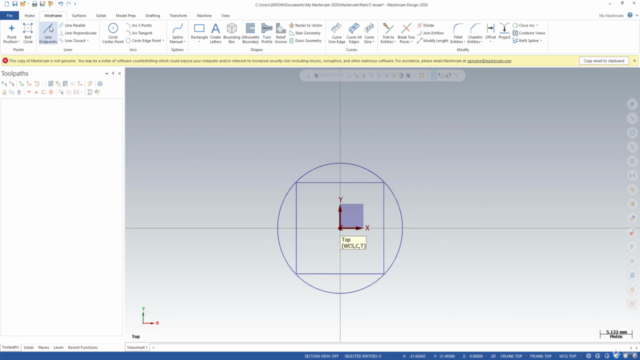Select the Point Position tool
This screenshot has width=640, height=360.
point(11,33)
